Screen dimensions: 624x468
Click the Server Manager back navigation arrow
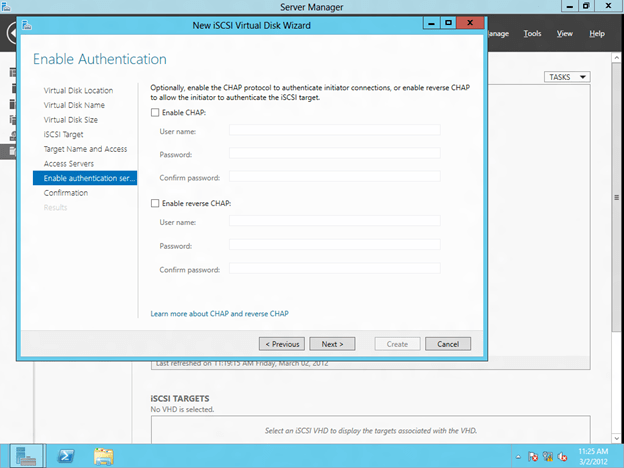coord(12,33)
